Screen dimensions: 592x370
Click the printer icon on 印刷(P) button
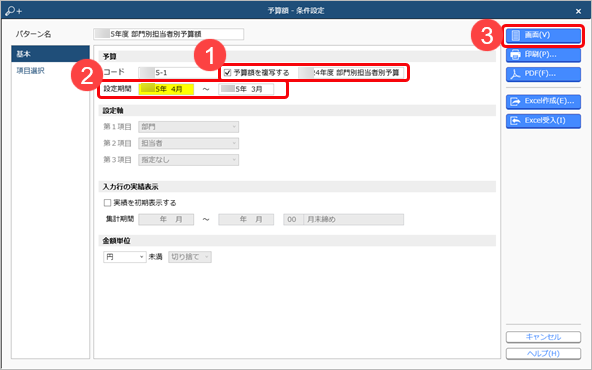coord(515,55)
